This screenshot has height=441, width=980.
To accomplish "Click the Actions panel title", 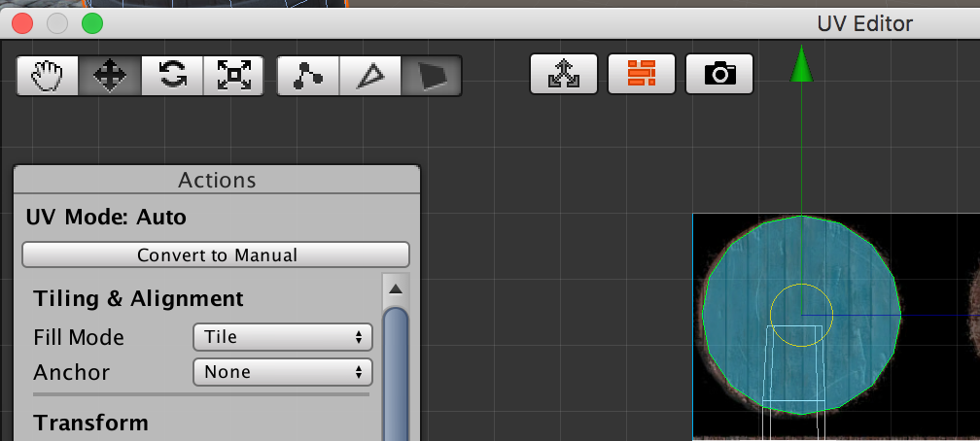I will coord(217,180).
